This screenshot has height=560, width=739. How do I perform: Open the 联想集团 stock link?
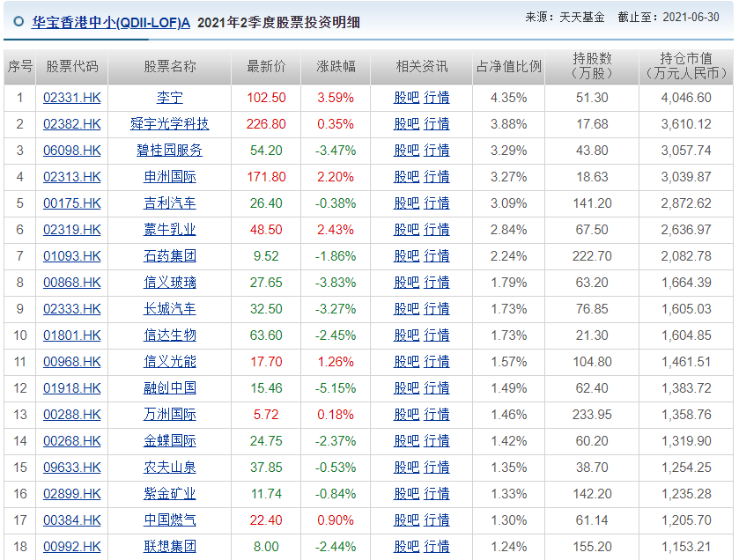[170, 546]
